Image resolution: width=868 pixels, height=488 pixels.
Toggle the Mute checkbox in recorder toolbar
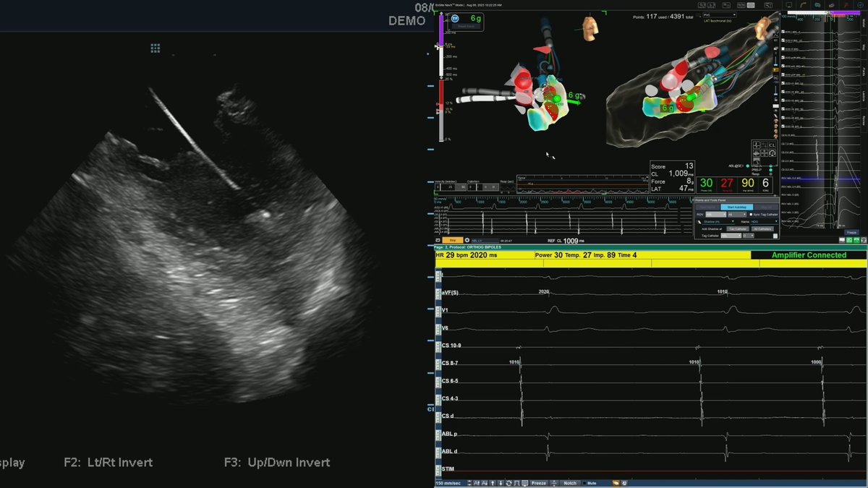coord(584,483)
